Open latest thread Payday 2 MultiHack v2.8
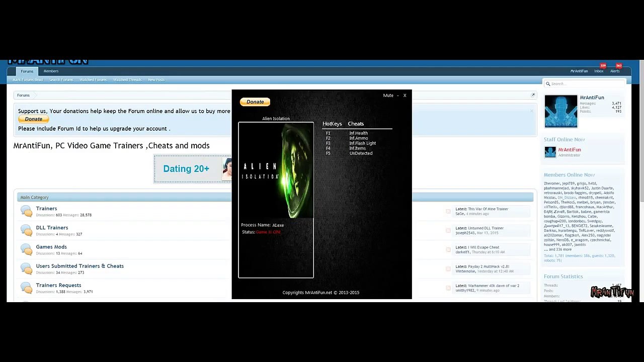 489,266
